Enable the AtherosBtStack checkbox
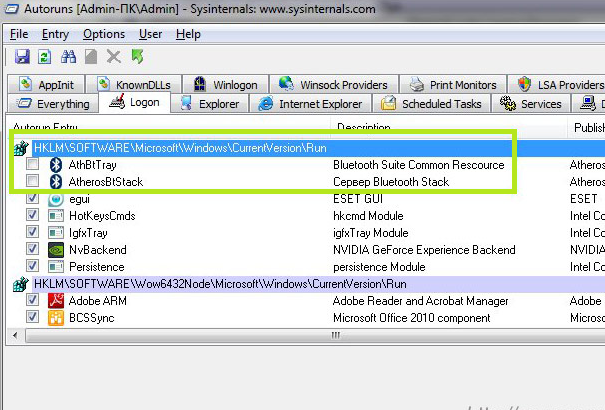The image size is (605, 410). [32, 181]
